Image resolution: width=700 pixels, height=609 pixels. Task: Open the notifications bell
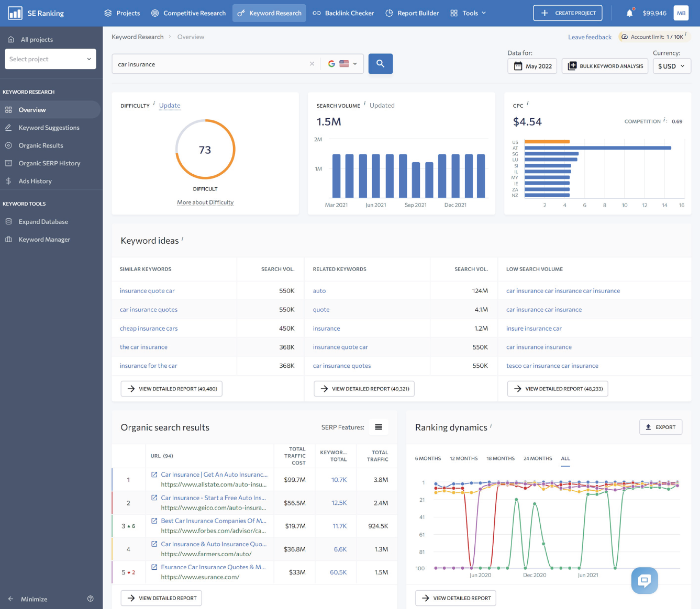tap(629, 13)
